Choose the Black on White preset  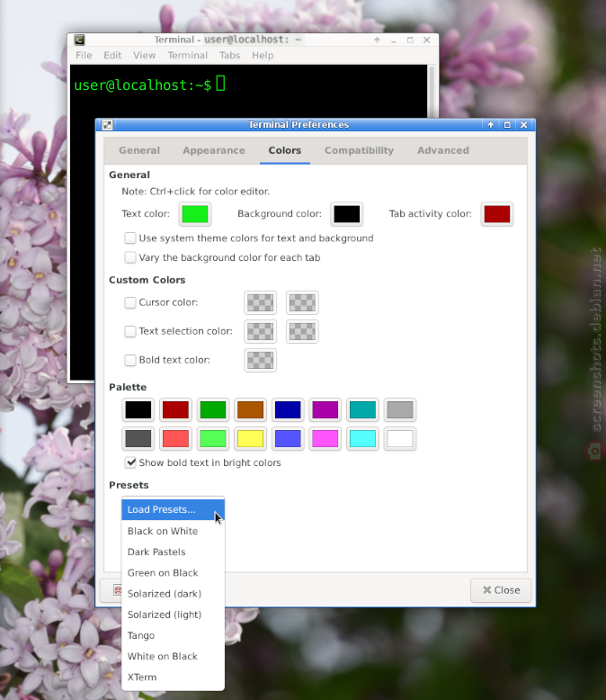(x=173, y=531)
